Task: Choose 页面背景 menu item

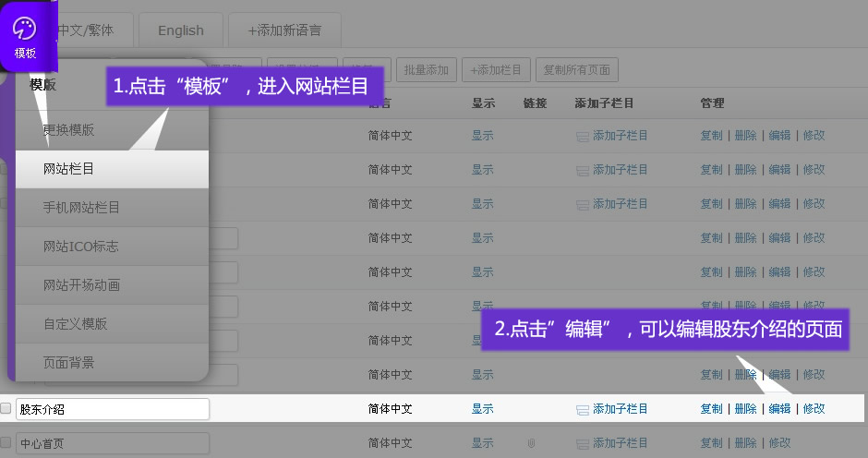Action: 111,363
